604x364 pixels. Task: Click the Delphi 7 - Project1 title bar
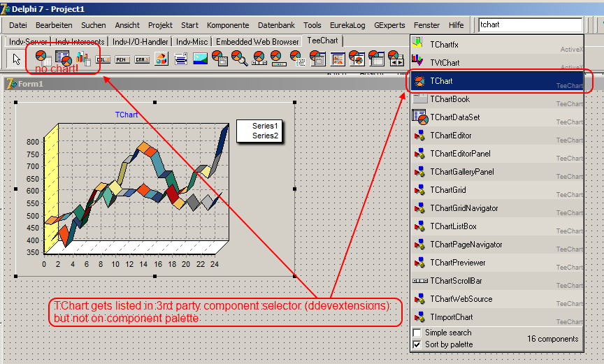pos(302,8)
